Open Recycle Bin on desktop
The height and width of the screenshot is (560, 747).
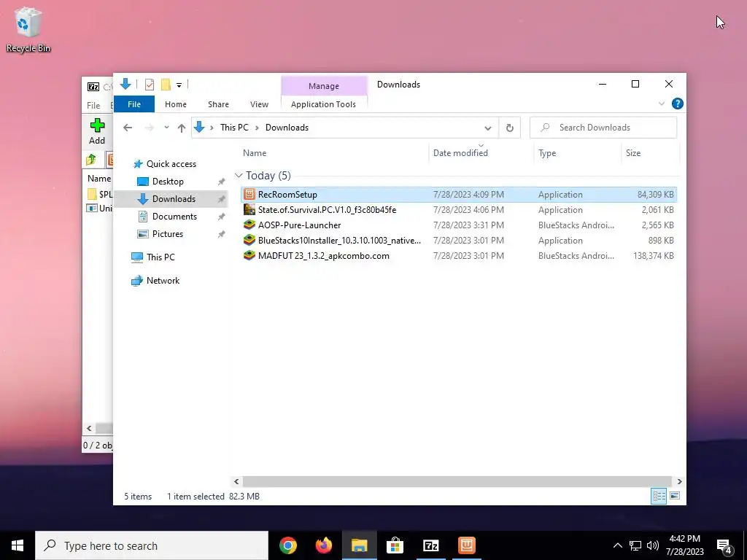(x=28, y=29)
